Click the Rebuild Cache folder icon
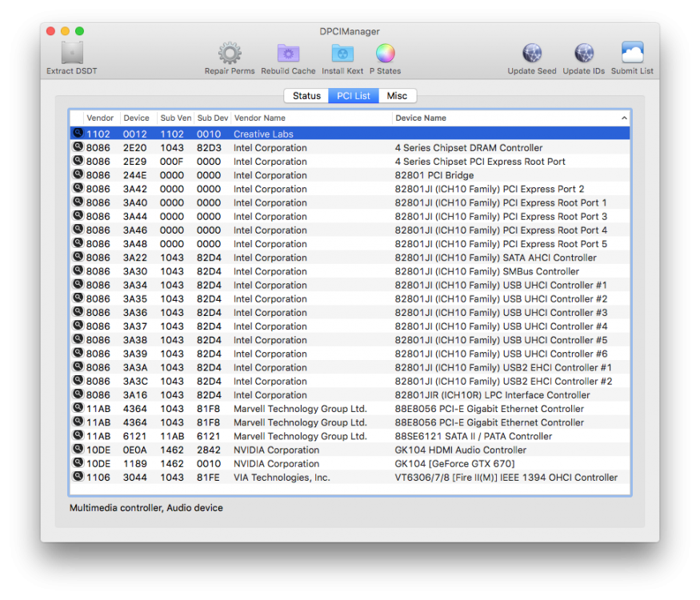The width and height of the screenshot is (700, 600). [288, 53]
